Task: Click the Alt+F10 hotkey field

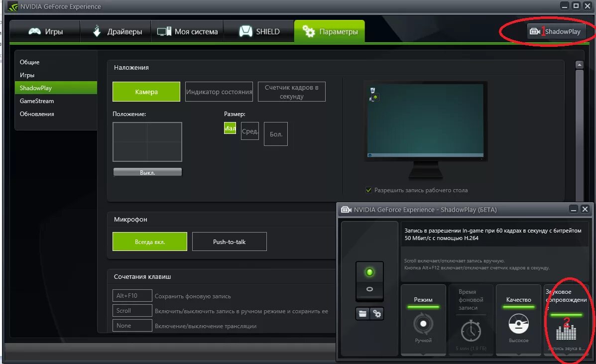Action: coord(132,296)
